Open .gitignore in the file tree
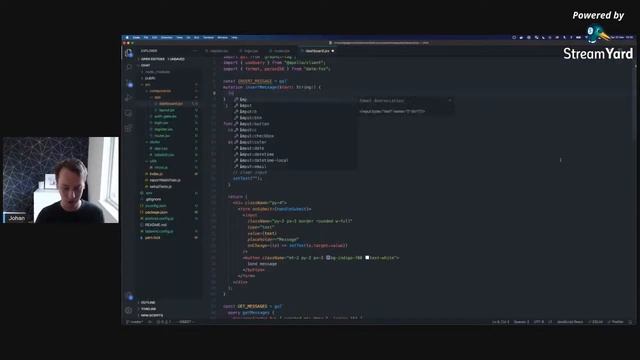640x360 pixels. 153,199
